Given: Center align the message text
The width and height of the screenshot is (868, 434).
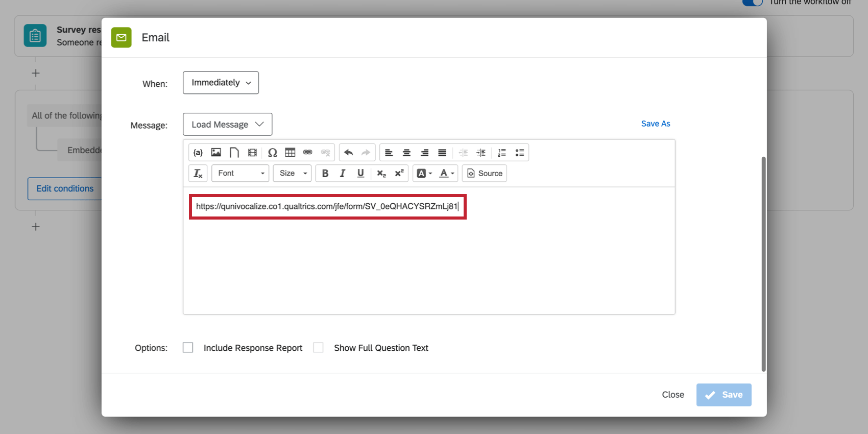Looking at the screenshot, I should [406, 153].
